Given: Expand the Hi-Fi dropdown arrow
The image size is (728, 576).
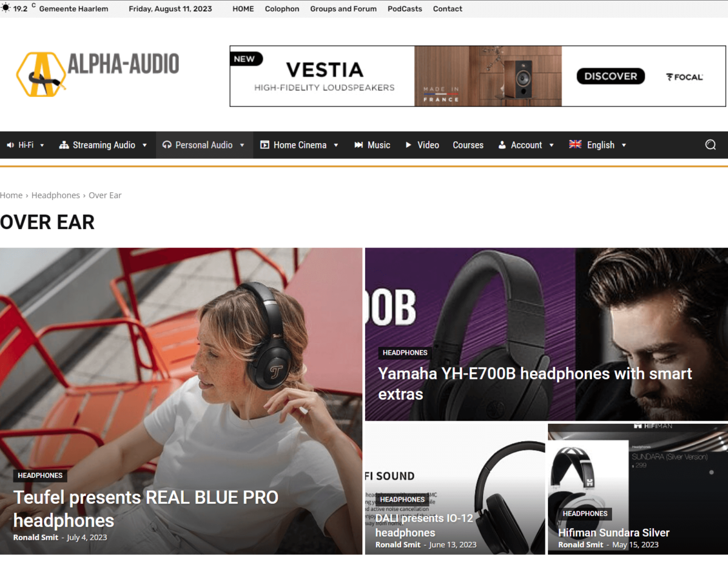Looking at the screenshot, I should (42, 146).
